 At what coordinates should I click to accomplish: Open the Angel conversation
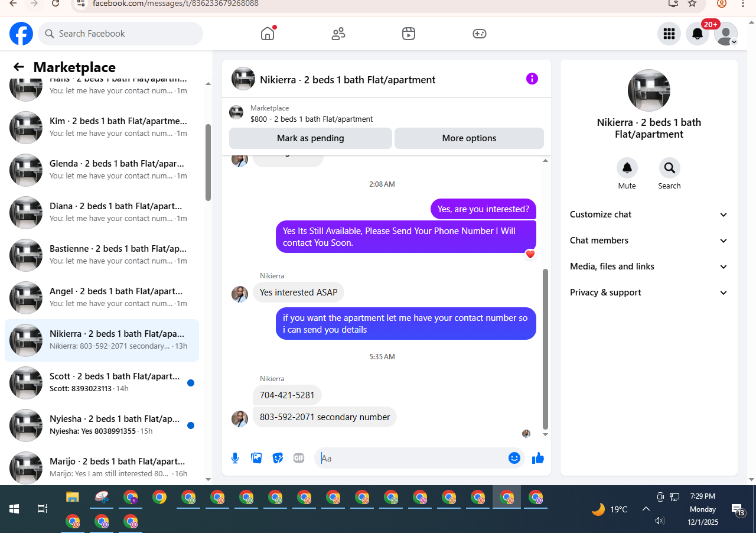(102, 298)
